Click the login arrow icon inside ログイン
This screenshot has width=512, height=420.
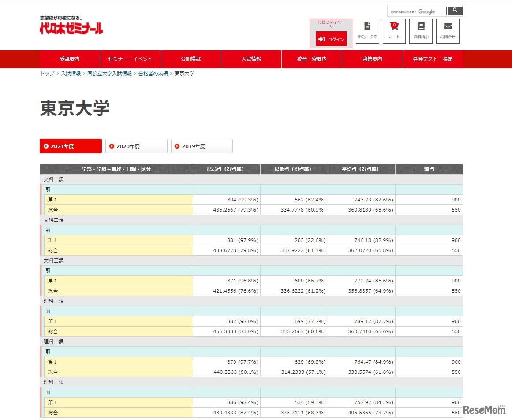322,38
